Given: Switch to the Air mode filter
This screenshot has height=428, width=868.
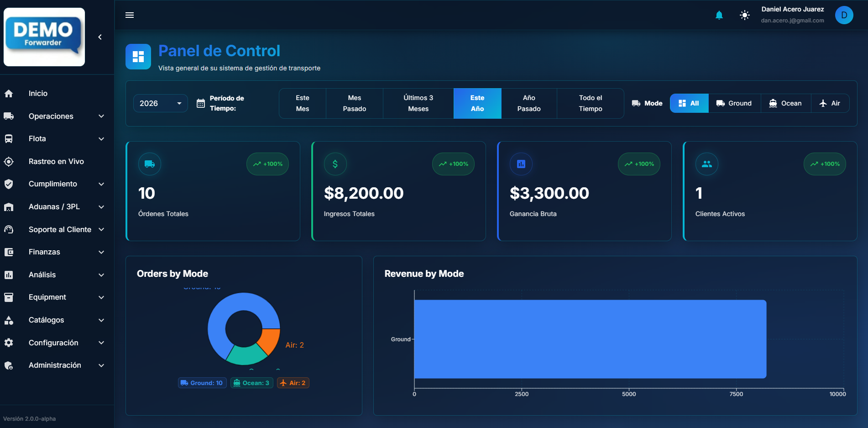Looking at the screenshot, I should pyautogui.click(x=830, y=103).
